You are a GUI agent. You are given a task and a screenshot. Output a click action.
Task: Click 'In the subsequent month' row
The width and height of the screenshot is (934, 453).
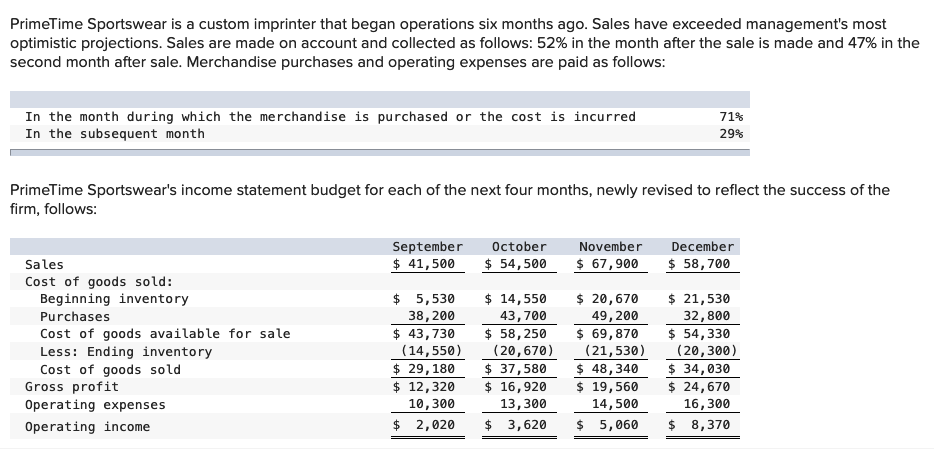click(379, 134)
